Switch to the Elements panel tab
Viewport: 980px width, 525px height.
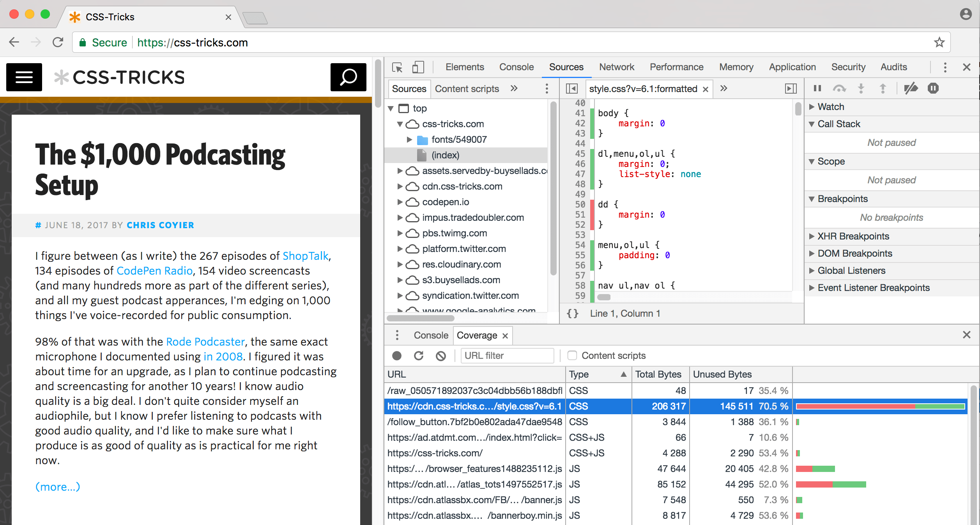point(465,67)
